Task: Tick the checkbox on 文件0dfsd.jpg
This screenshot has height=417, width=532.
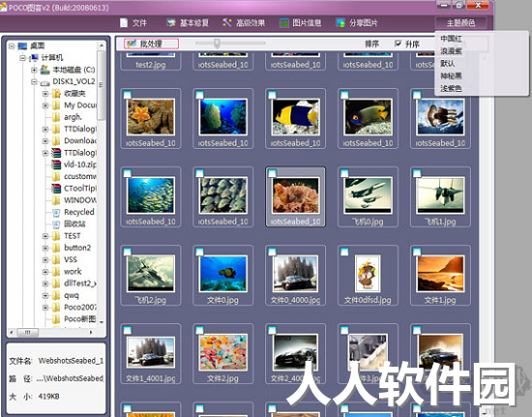Action: coord(344,253)
